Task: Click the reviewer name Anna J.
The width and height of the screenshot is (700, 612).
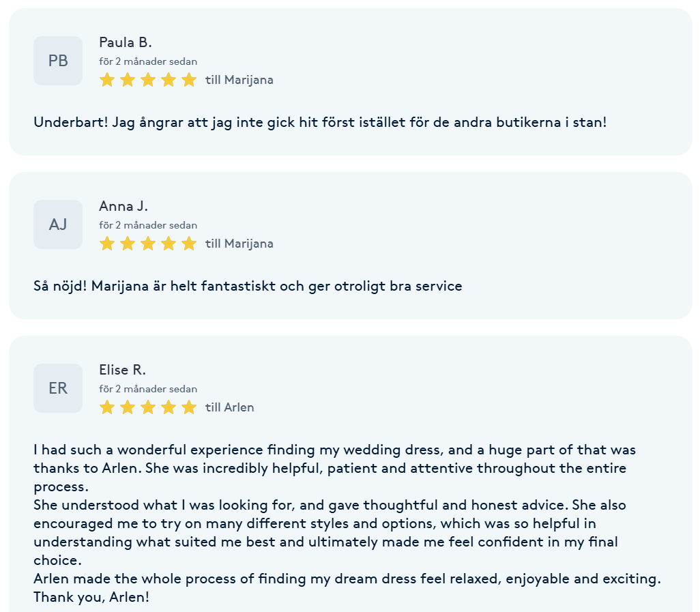Action: point(123,206)
